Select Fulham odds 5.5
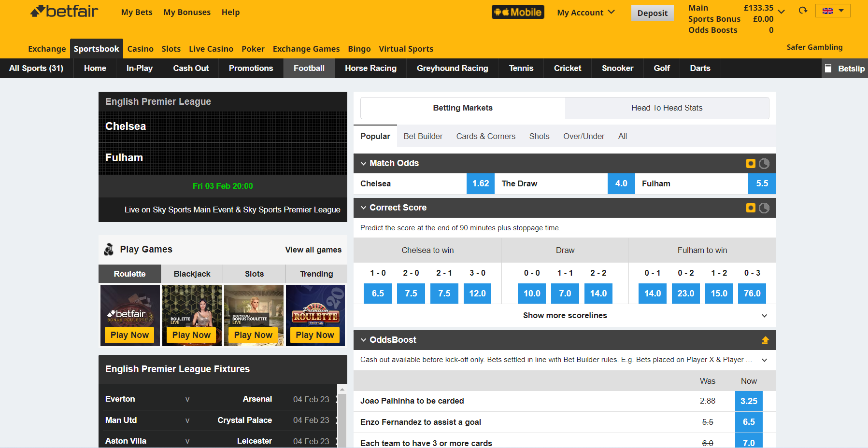This screenshot has width=868, height=448. [x=762, y=184]
